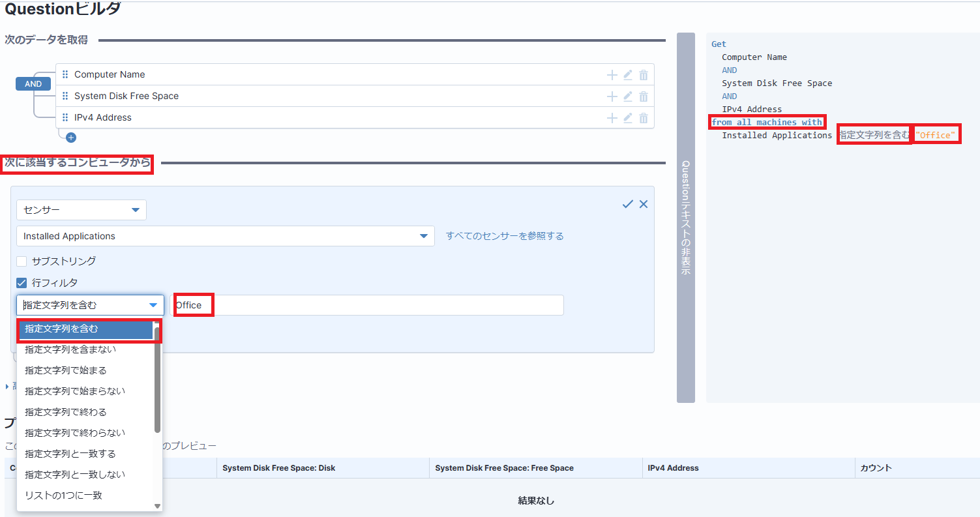980x517 pixels.
Task: Add item next to System Disk Free Space
Action: click(x=612, y=96)
